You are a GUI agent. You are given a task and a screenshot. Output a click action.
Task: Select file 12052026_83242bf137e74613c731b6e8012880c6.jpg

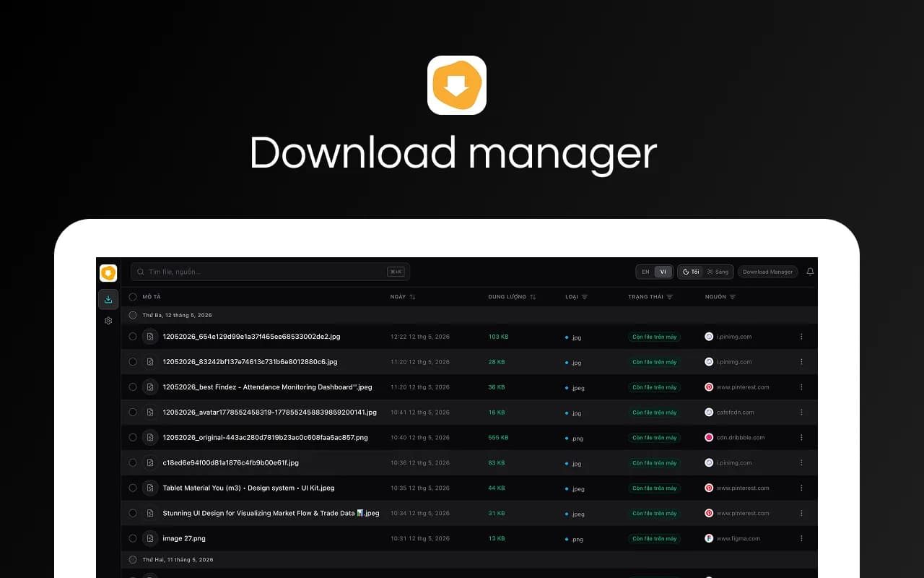(133, 362)
